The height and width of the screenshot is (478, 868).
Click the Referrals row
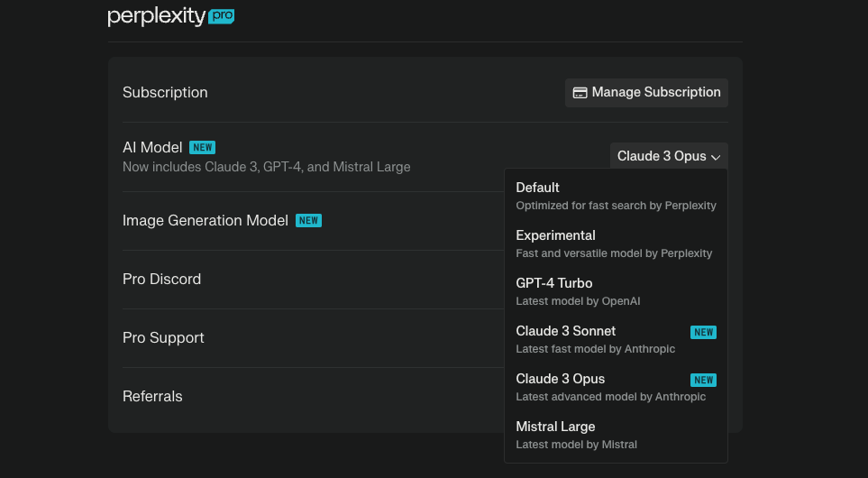coord(152,397)
